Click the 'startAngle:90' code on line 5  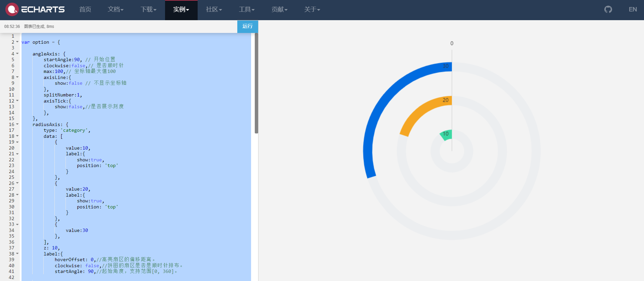(62, 60)
